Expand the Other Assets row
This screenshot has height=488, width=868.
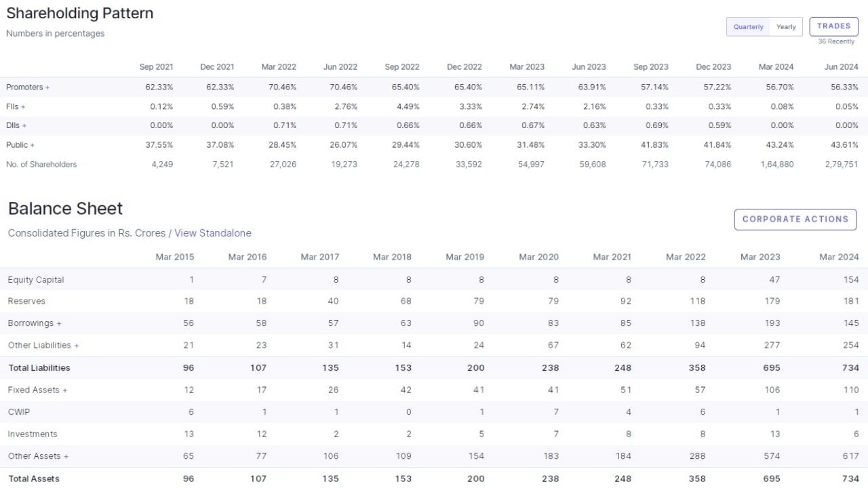coord(38,456)
